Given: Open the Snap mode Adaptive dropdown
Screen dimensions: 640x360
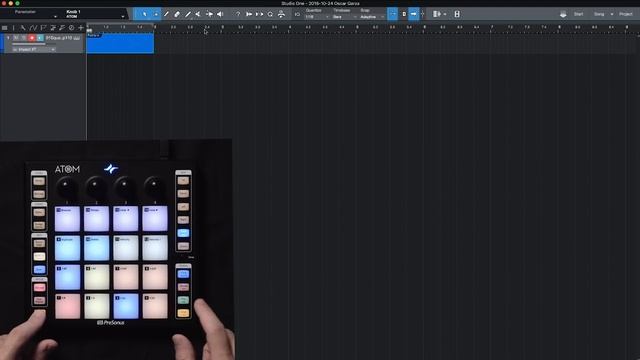Looking at the screenshot, I should [372, 17].
